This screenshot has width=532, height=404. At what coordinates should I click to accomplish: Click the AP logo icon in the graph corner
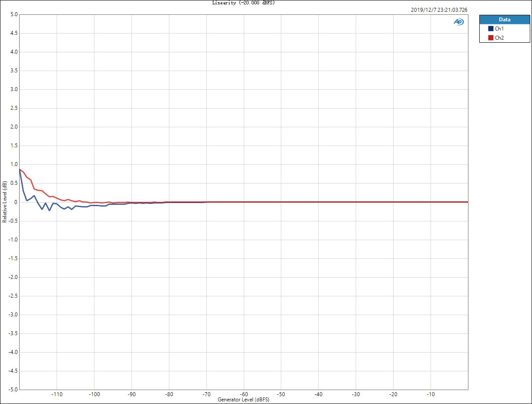click(x=459, y=22)
